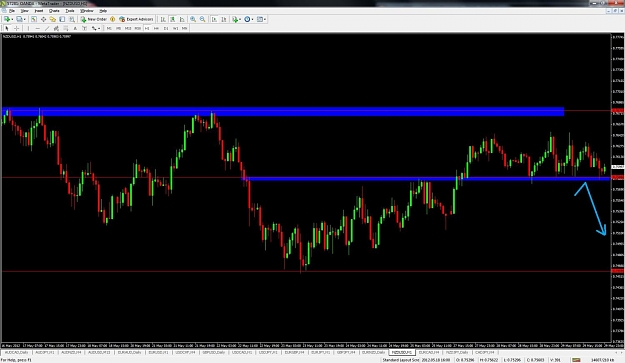Viewport: 625px width, 363px height.
Task: Show the Data Window panel
Action: point(43,19)
